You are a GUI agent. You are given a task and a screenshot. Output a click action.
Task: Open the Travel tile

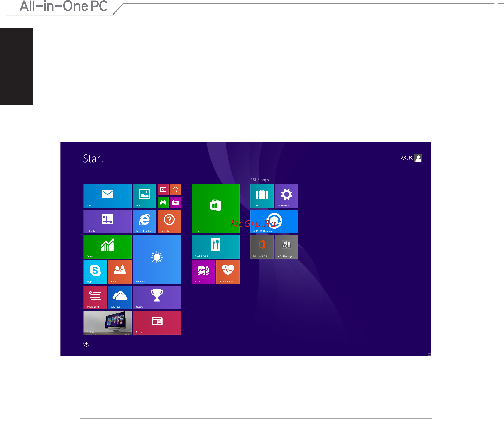tap(262, 196)
